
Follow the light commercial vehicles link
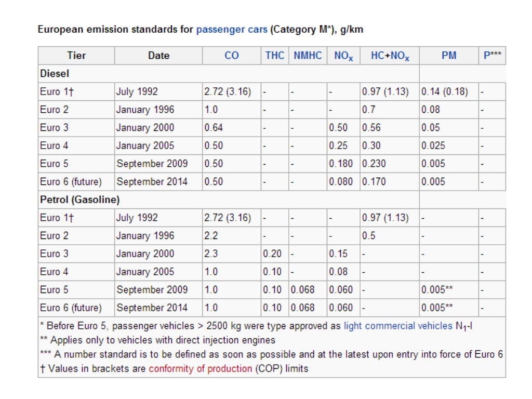pyautogui.click(x=398, y=326)
